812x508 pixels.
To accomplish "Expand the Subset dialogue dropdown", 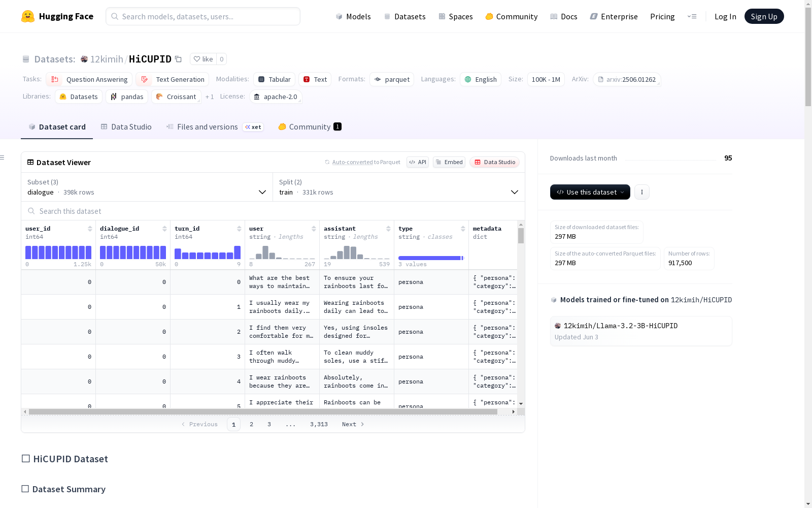I will click(x=147, y=187).
